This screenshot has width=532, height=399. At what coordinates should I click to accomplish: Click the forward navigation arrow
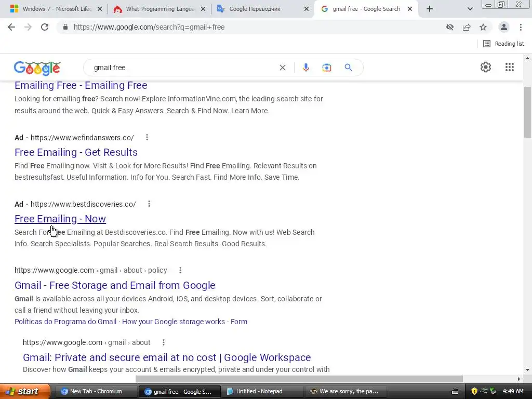click(x=28, y=27)
